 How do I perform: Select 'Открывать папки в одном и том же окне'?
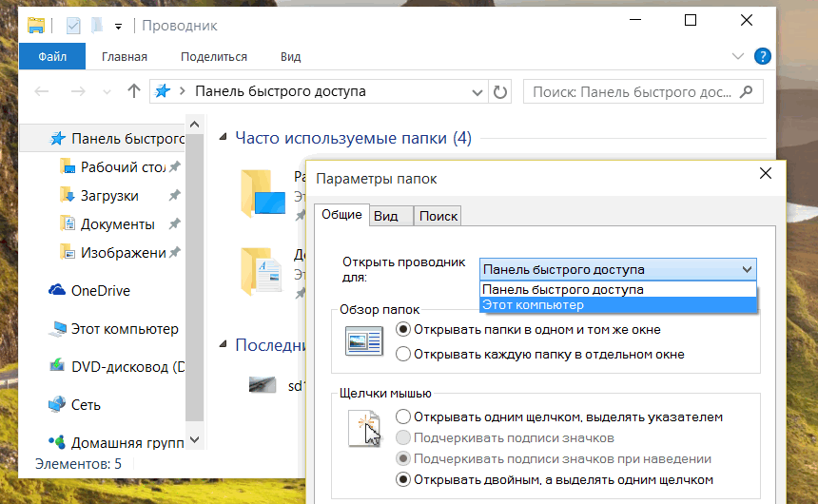pyautogui.click(x=403, y=329)
